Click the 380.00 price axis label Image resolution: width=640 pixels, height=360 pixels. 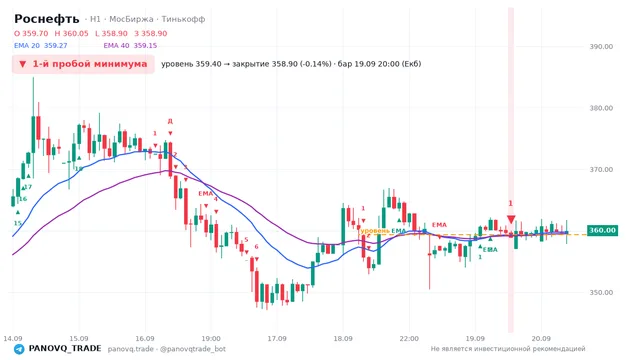[x=601, y=108]
